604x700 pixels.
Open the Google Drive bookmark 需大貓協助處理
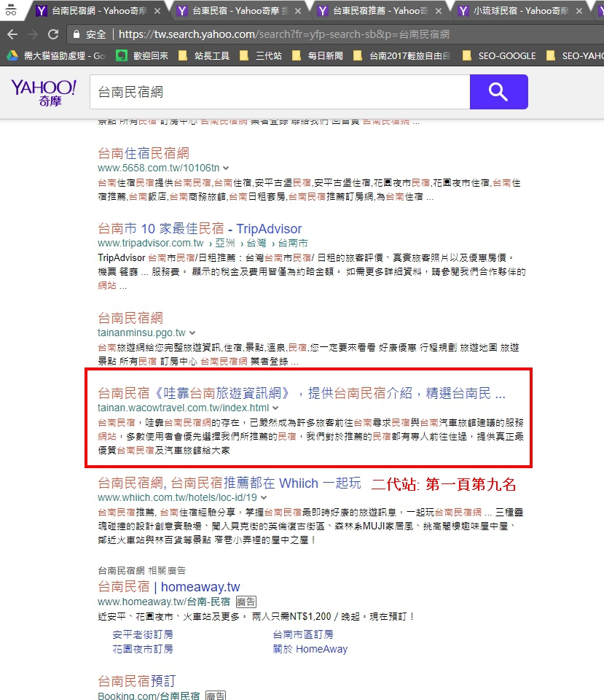[56, 56]
